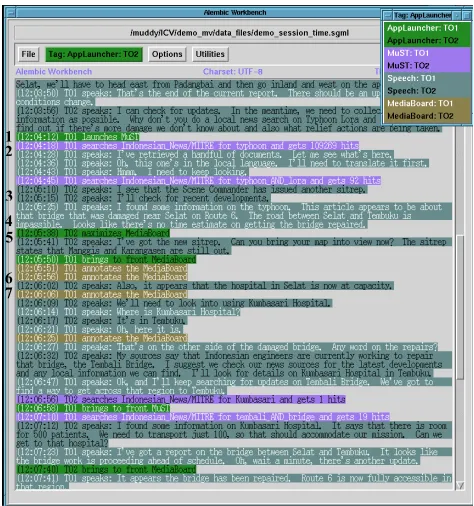Click line searching Kumbasari gets 1 hits
Viewport: 474px width, 506px height.
[x=181, y=399]
